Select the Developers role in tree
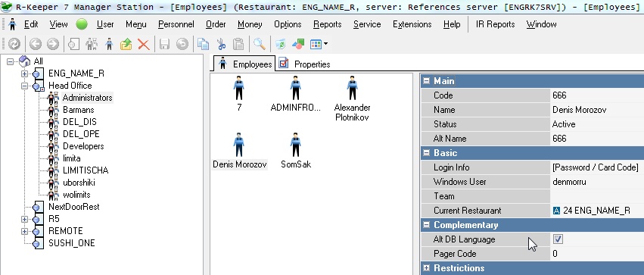Image resolution: width=644 pixels, height=275 pixels. (83, 146)
